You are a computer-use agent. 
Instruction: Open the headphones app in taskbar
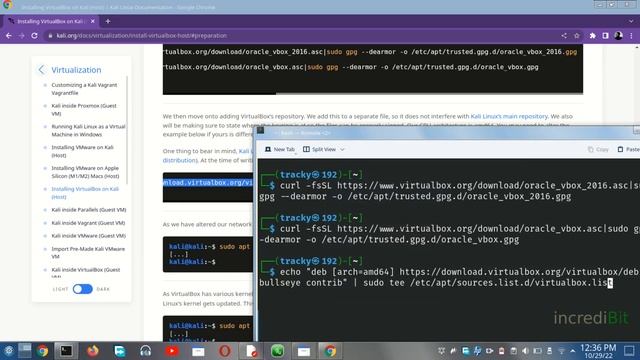coord(146,351)
